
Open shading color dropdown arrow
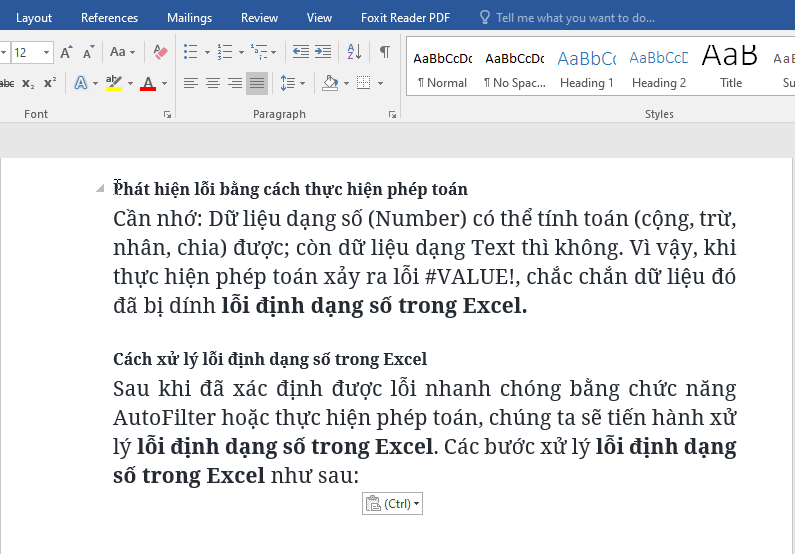pos(346,84)
